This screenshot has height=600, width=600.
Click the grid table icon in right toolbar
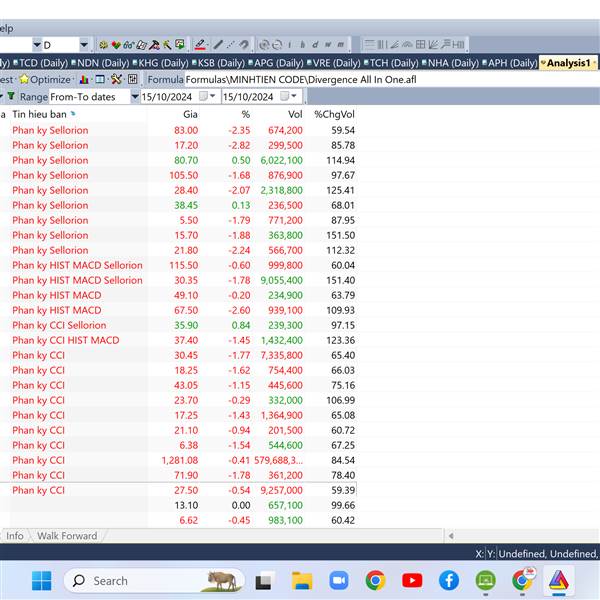coord(420,45)
